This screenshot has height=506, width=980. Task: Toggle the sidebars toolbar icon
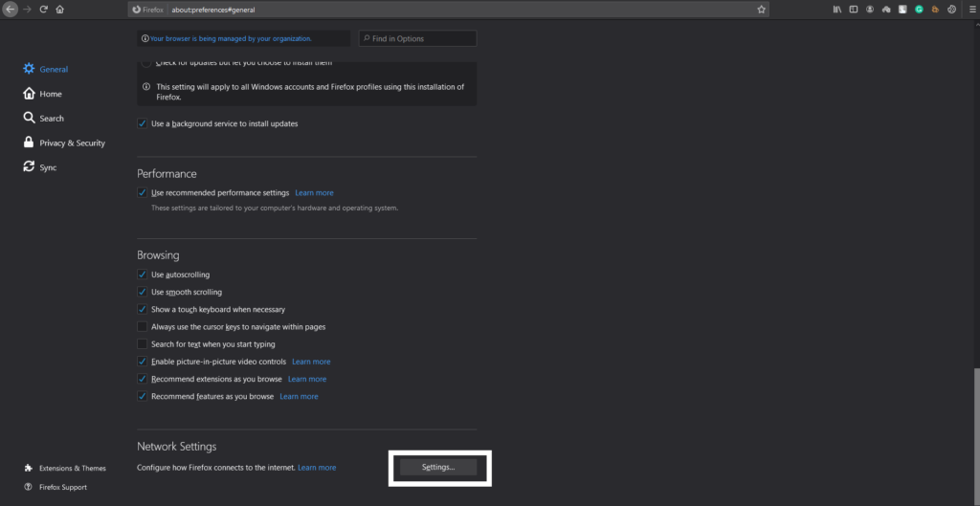click(x=853, y=10)
